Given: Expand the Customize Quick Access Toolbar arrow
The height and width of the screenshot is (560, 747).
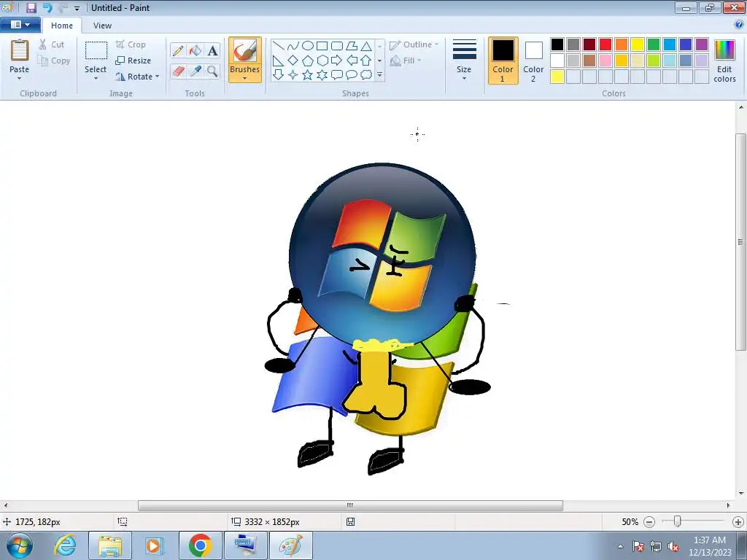Looking at the screenshot, I should pyautogui.click(x=77, y=8).
